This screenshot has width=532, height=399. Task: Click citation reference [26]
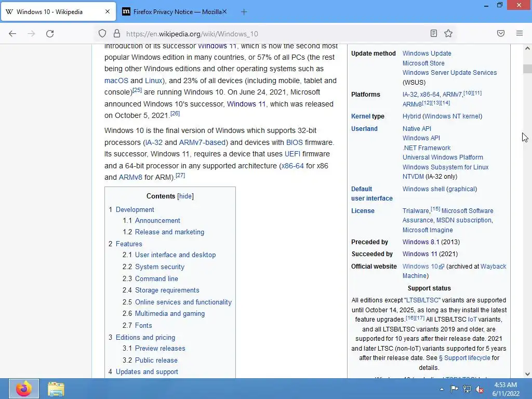(x=175, y=114)
